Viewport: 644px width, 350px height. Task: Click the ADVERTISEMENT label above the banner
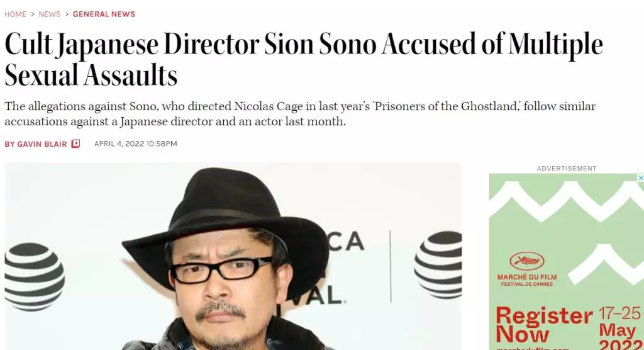click(x=567, y=169)
